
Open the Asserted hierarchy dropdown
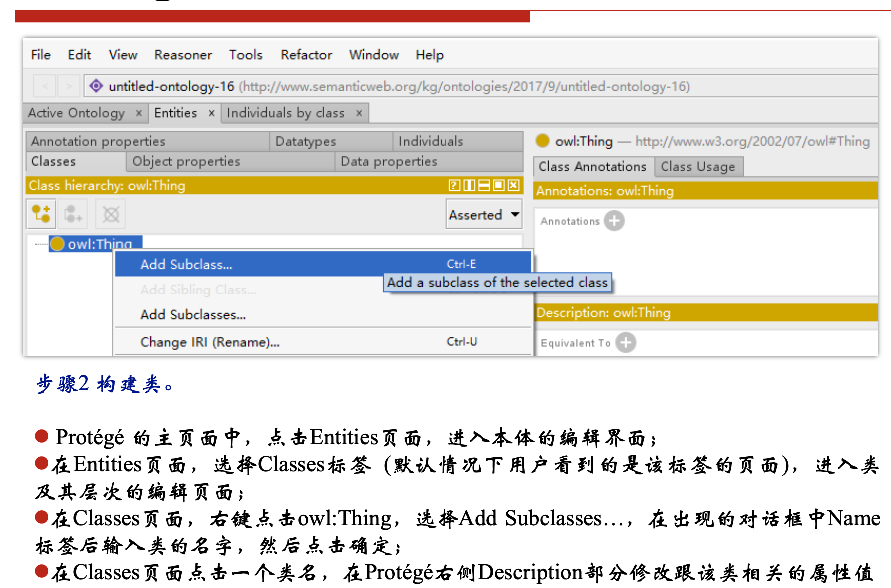[x=483, y=214]
